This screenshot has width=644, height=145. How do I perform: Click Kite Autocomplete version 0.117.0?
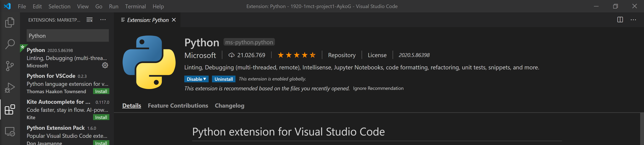click(102, 102)
